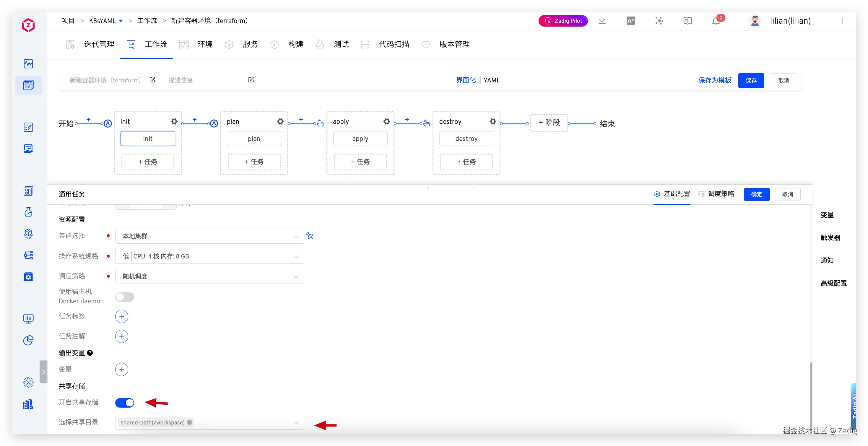Expand the OS specification dropdown

209,256
